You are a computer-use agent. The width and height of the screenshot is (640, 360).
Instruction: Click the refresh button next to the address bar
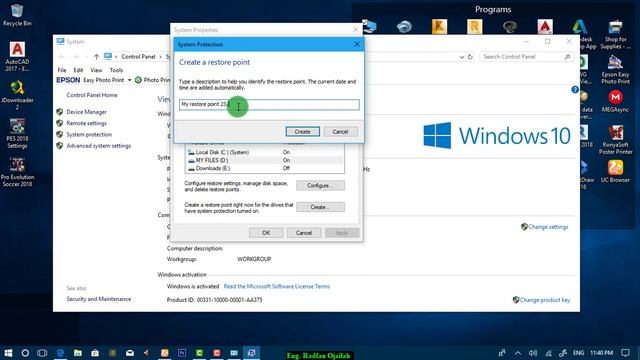tap(470, 57)
